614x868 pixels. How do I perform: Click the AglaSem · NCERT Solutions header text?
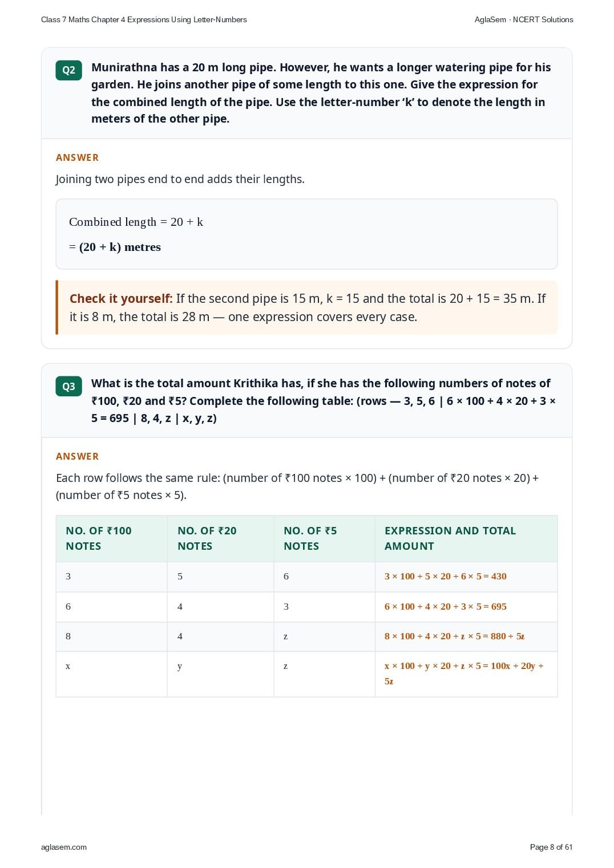[524, 19]
